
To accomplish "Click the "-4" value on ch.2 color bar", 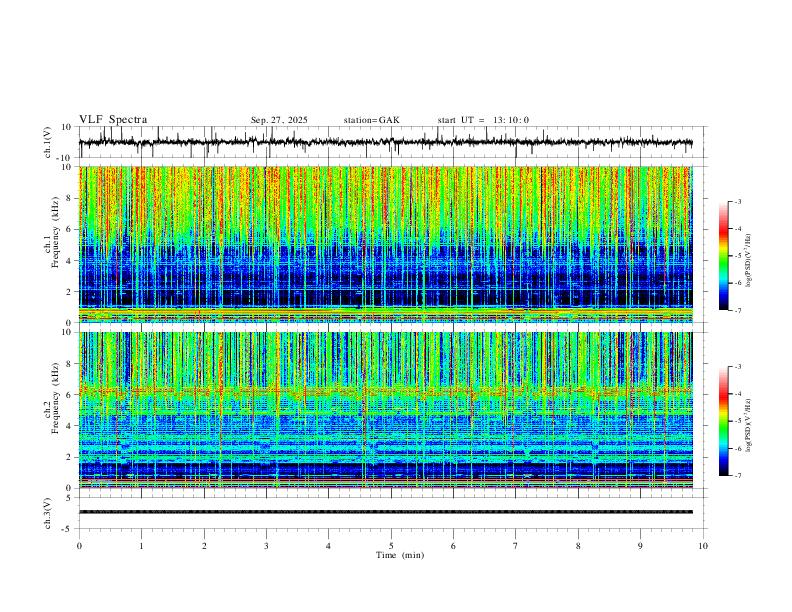I will 737,394.
